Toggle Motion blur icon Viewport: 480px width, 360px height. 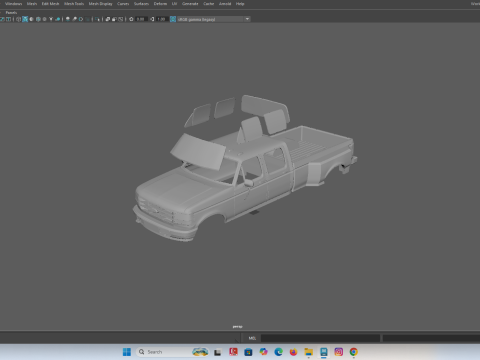75,19
